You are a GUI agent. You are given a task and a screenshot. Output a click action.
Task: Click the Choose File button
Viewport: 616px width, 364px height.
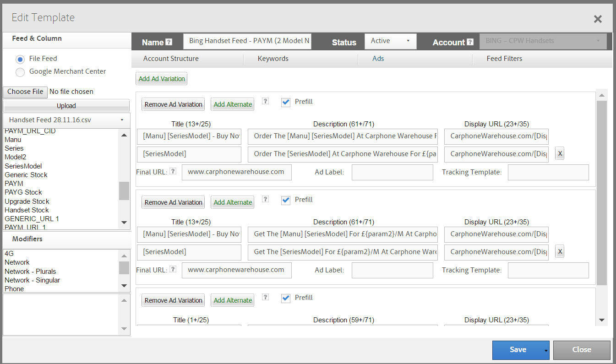coord(25,92)
